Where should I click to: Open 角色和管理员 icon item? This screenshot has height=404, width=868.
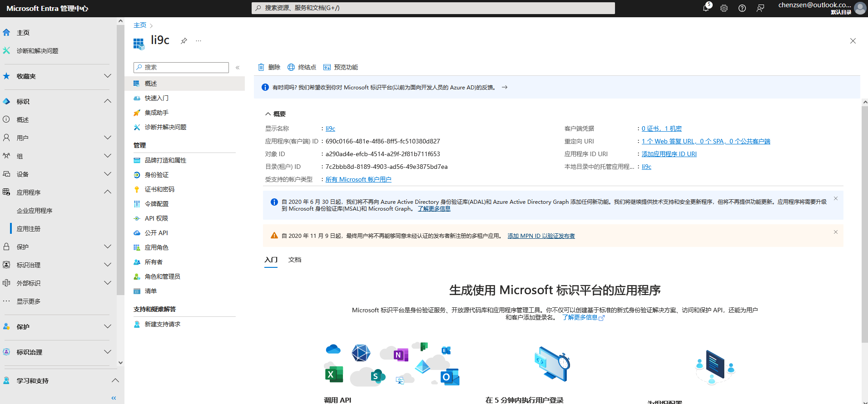click(137, 276)
